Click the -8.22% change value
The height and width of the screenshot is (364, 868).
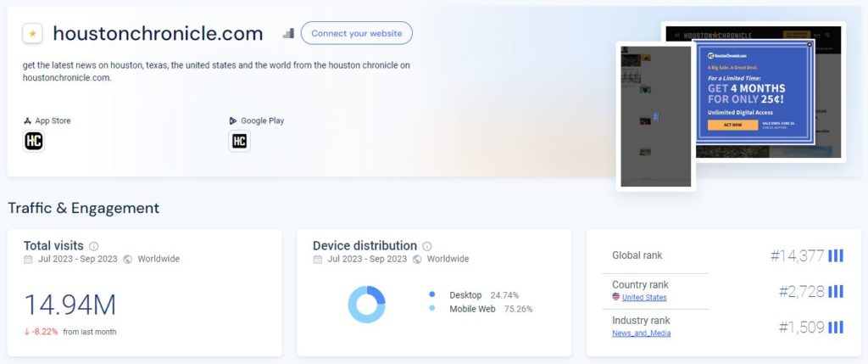pyautogui.click(x=45, y=332)
